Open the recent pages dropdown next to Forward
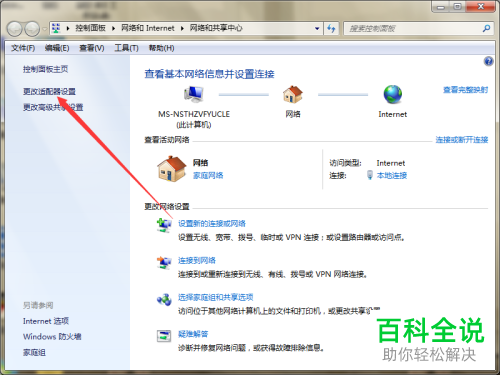Screen dimensions: 500x375 (45, 29)
